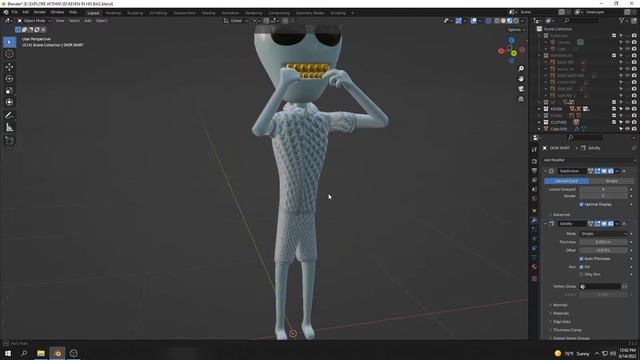The height and width of the screenshot is (360, 640).
Task: Toggle Optimal Display checkbox
Action: point(581,204)
